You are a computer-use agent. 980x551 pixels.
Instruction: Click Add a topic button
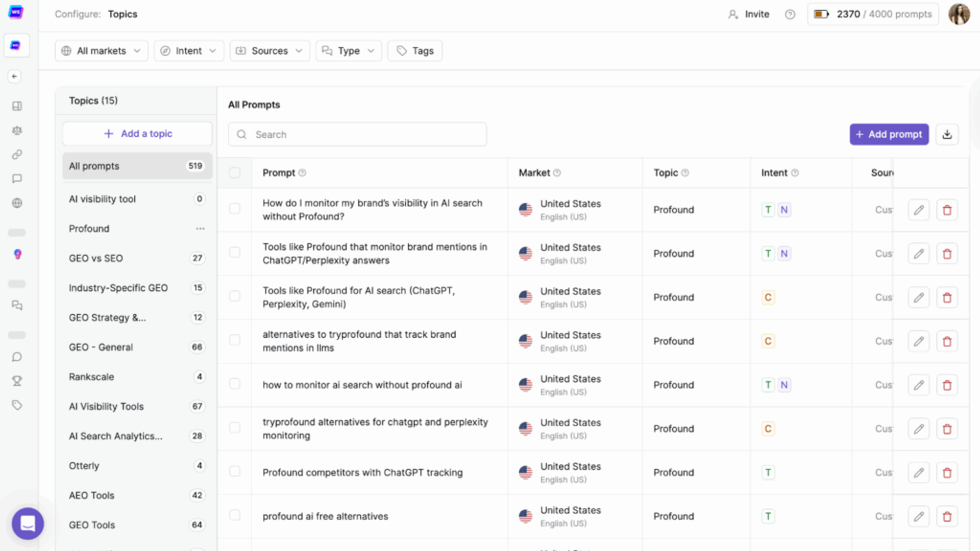point(137,134)
